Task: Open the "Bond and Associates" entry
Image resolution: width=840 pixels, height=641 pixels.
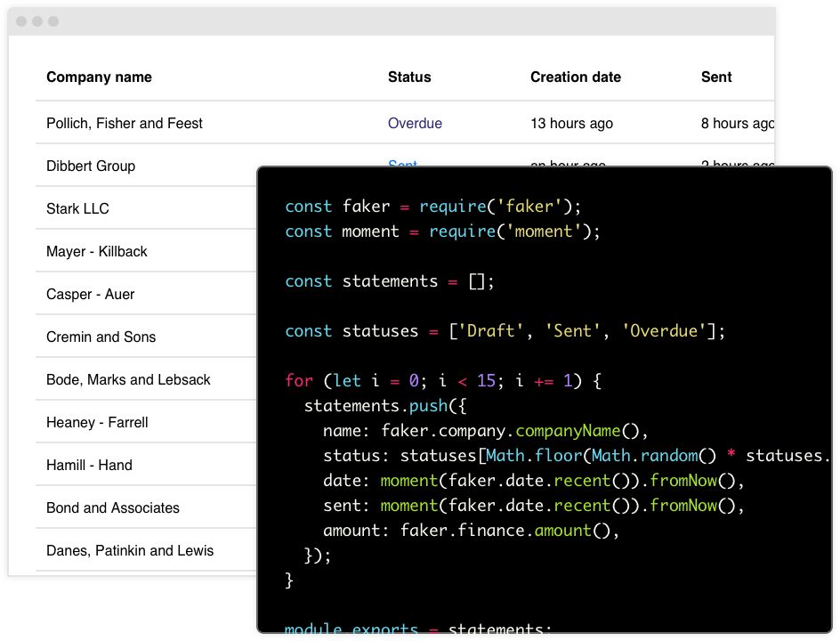Action: pyautogui.click(x=113, y=507)
